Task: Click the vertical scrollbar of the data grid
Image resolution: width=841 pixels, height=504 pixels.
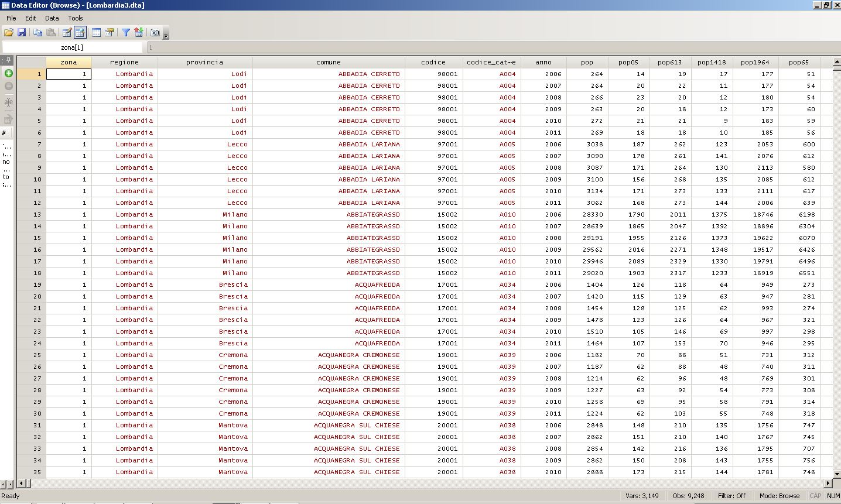Action: (836, 268)
